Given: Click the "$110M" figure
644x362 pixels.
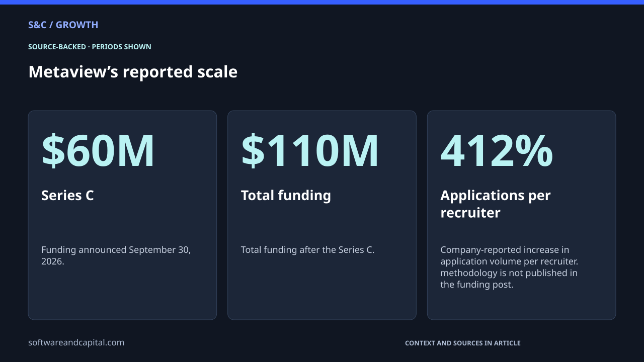Looking at the screenshot, I should (x=310, y=150).
